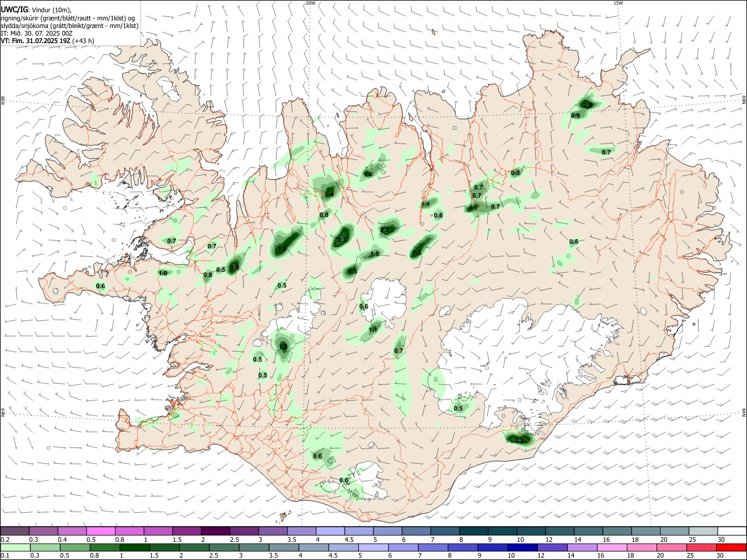Click the bright red swatch after 30 in the bottom row
The image size is (747, 560).
coord(731,547)
